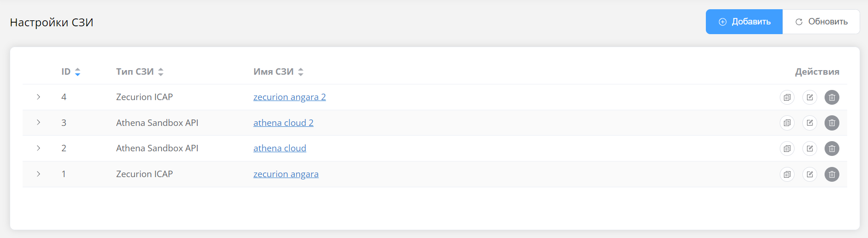The image size is (868, 238).
Task: Copy the zecurion angara 2 entry
Action: [x=787, y=97]
